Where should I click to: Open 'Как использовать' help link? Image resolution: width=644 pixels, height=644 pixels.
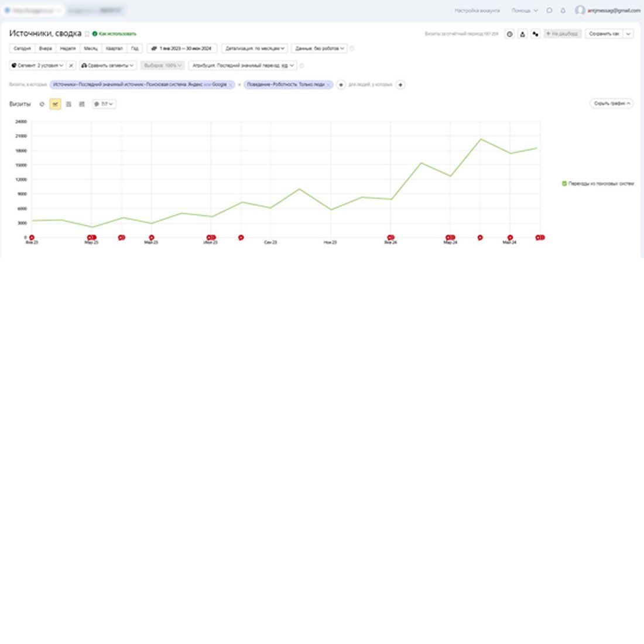tap(117, 34)
